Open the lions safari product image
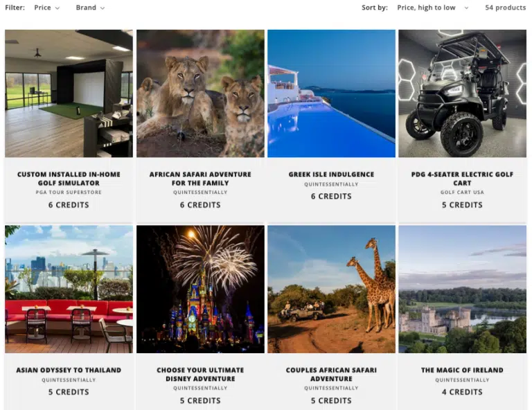 200,93
